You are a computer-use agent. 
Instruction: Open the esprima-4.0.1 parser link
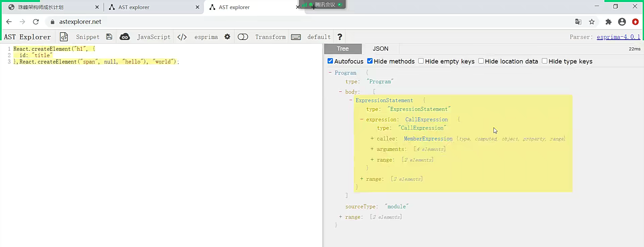pyautogui.click(x=618, y=37)
